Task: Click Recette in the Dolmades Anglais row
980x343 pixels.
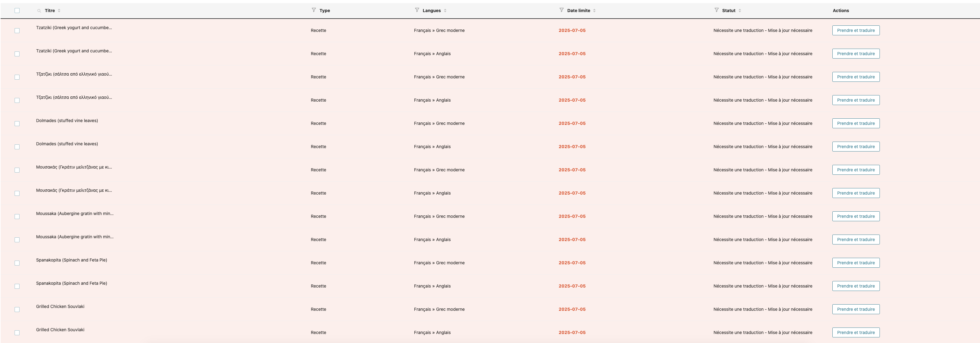Action: point(318,147)
